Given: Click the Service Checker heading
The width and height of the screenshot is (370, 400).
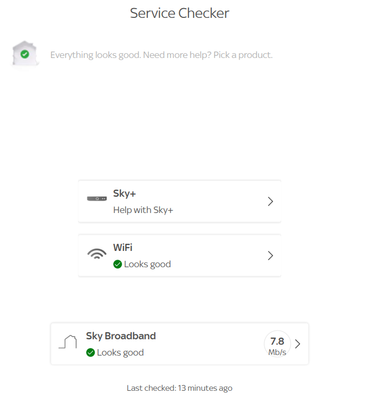Looking at the screenshot, I should point(180,13).
